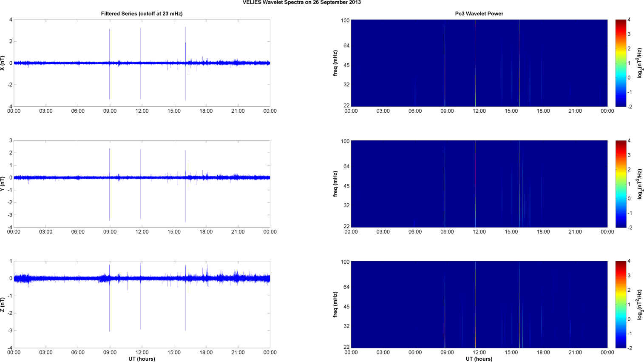
Task: Click the figure title "VELIES Wavelet Spectra on 26 September 2013"
Action: (x=302, y=3)
